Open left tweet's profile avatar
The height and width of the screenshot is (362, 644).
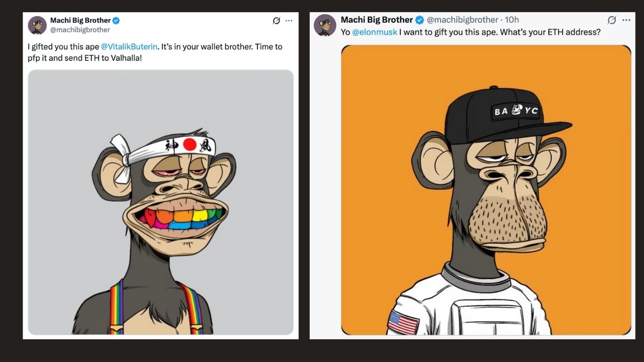[37, 25]
